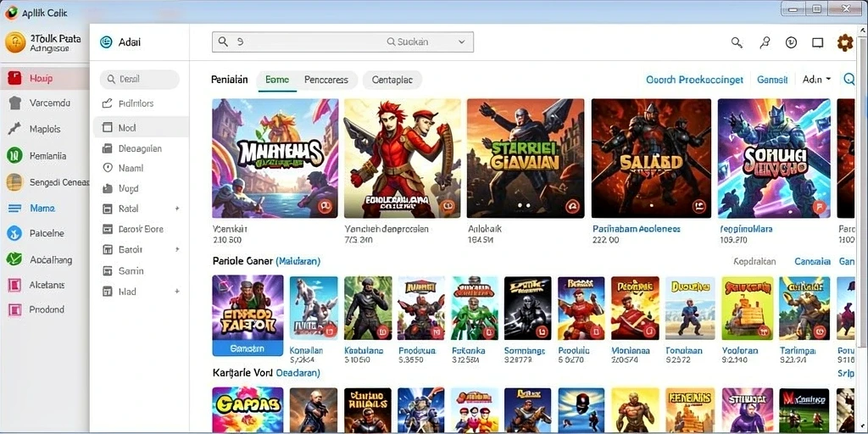Select the red Houip sidebar icon
The image size is (868, 434).
14,78
